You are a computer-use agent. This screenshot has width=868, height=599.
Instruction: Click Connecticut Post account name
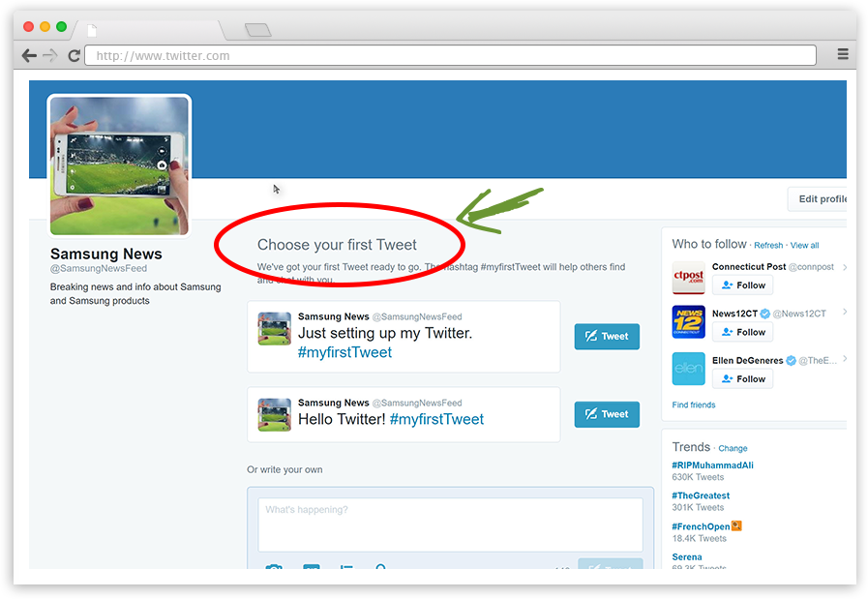coord(749,267)
